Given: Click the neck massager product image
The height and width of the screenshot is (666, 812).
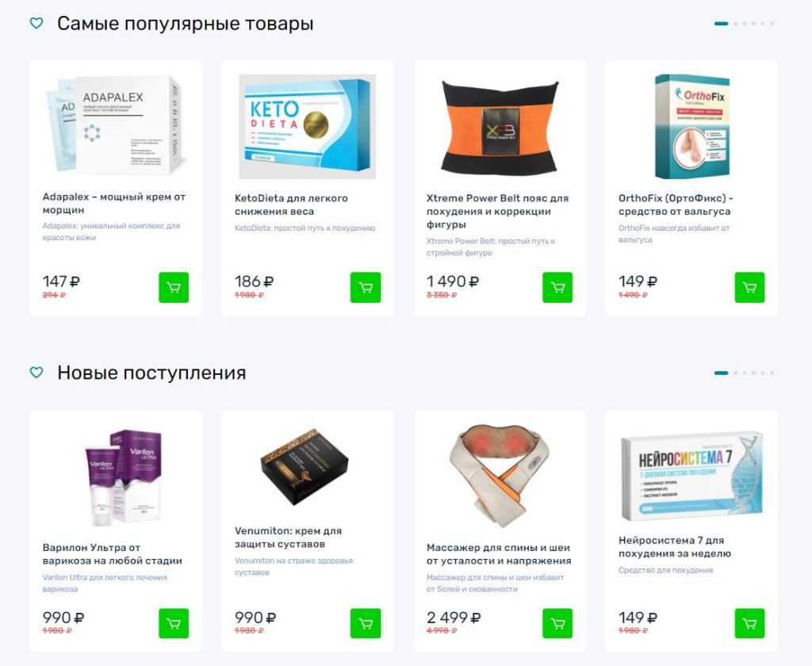Looking at the screenshot, I should pyautogui.click(x=500, y=476).
